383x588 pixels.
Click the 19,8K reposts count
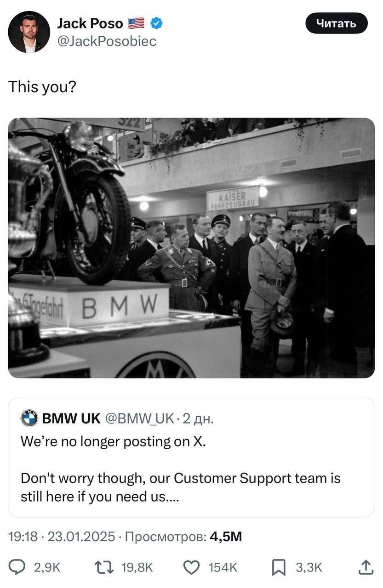click(x=137, y=568)
